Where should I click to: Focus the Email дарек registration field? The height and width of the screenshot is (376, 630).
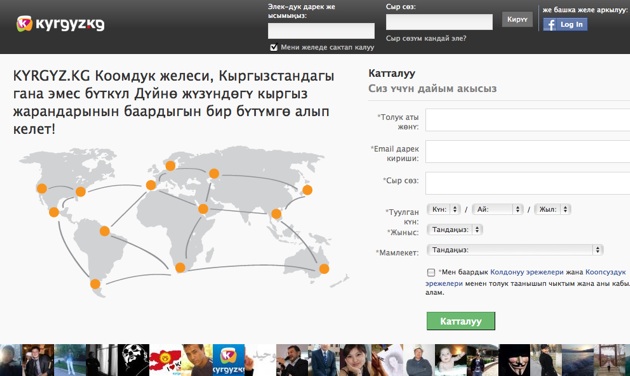[x=528, y=151]
